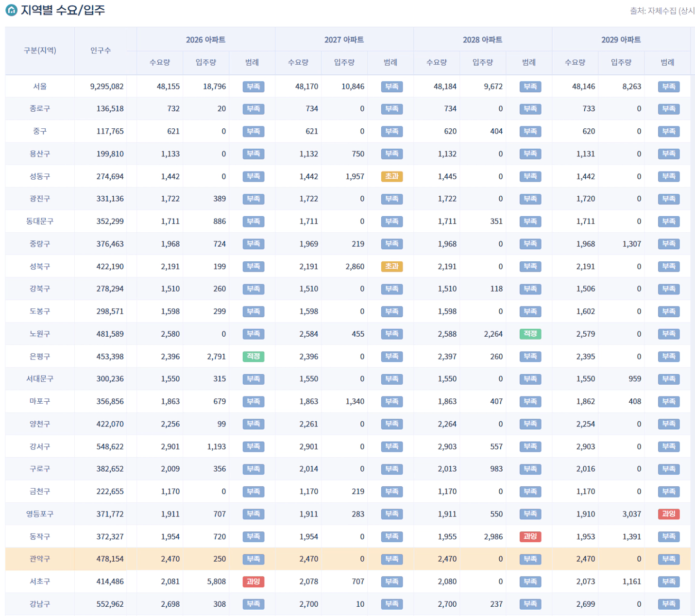Select the 2029 아파트 column group header
Viewport: 695px width, 616px height.
[621, 40]
